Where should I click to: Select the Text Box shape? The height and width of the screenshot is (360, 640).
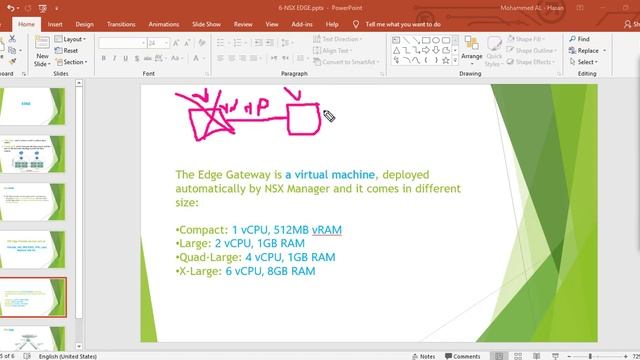coord(396,40)
